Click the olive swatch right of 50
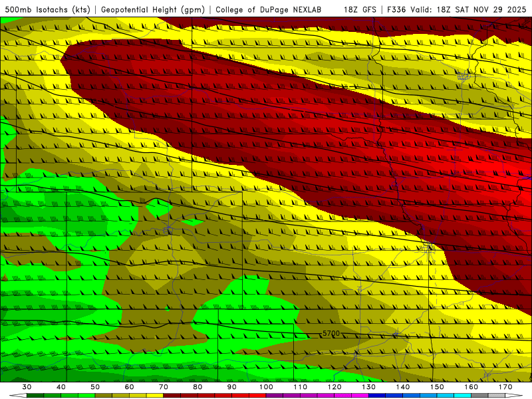This screenshot has width=532, height=399. pyautogui.click(x=104, y=395)
